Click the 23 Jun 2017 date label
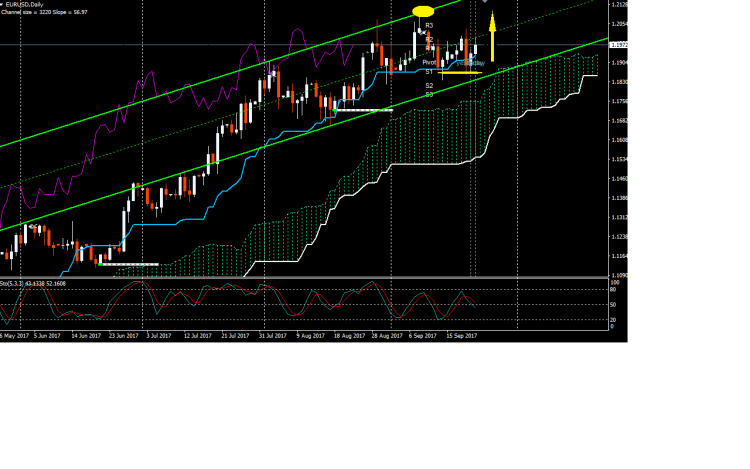Image resolution: width=750 pixels, height=469 pixels. (x=123, y=336)
